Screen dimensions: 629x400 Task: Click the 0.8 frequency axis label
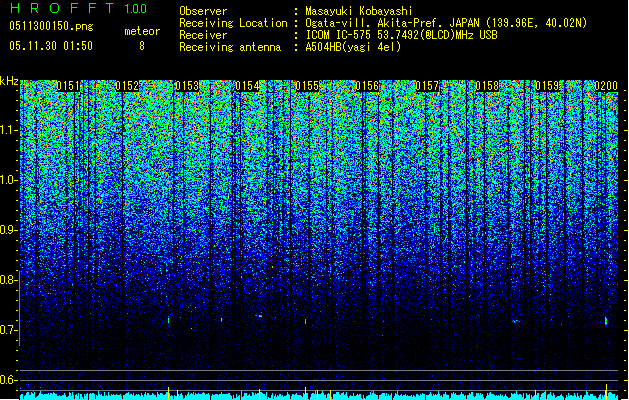pos(8,280)
